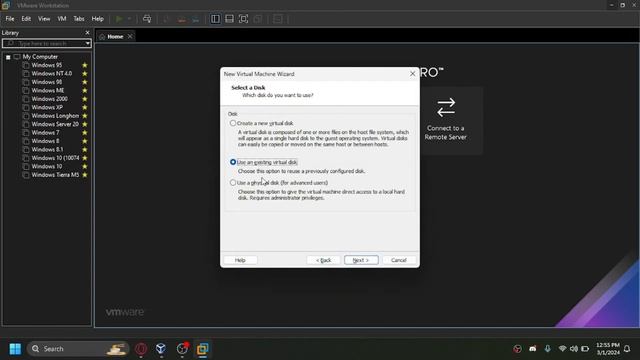
Task: Click the VM icon next to Windows 2000
Action: tap(26, 99)
